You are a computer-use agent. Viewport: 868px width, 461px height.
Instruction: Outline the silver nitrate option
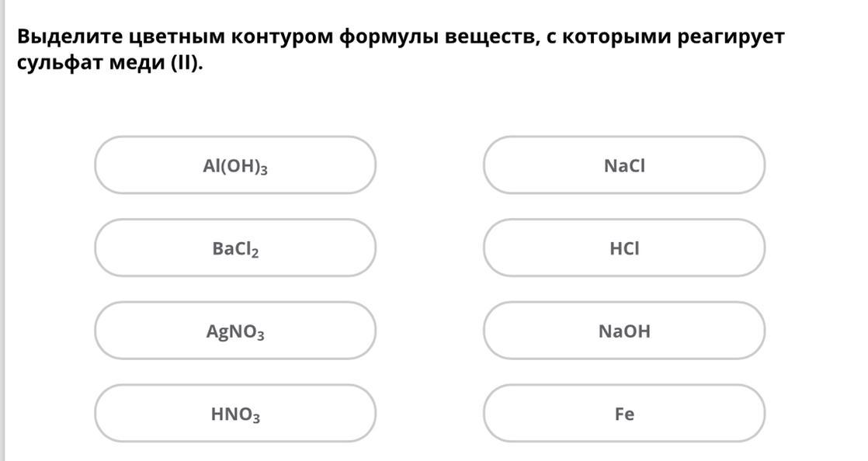[x=235, y=331]
